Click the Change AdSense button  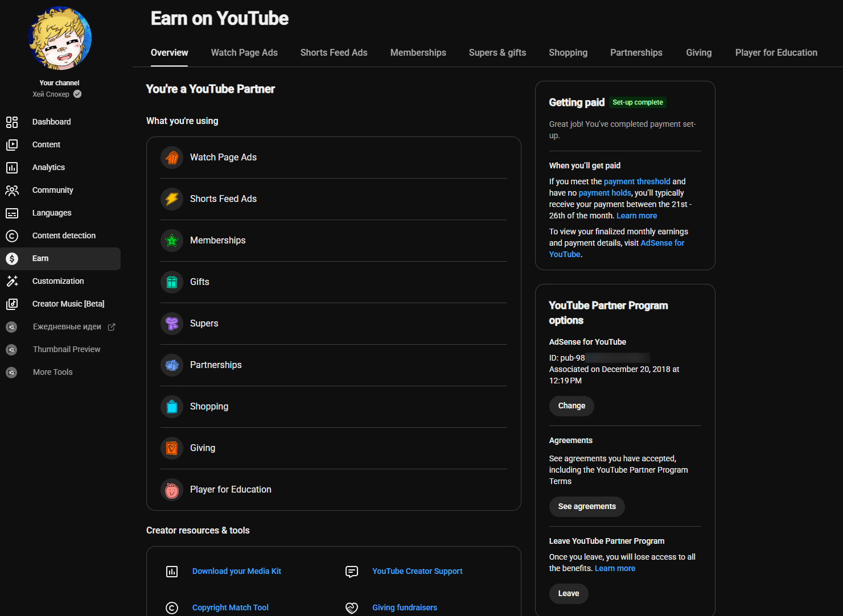(x=571, y=406)
